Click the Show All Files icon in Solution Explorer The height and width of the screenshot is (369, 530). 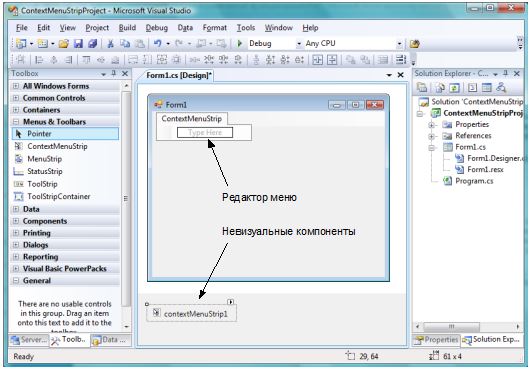(x=440, y=88)
